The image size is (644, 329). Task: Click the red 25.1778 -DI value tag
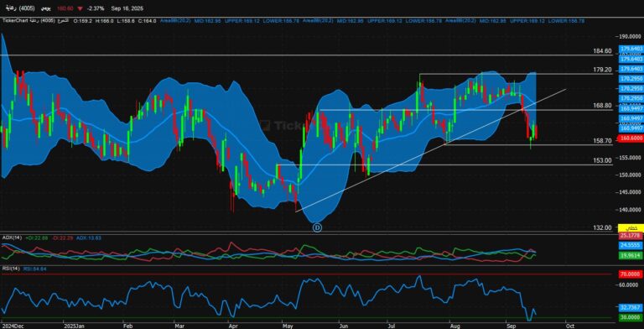631,235
